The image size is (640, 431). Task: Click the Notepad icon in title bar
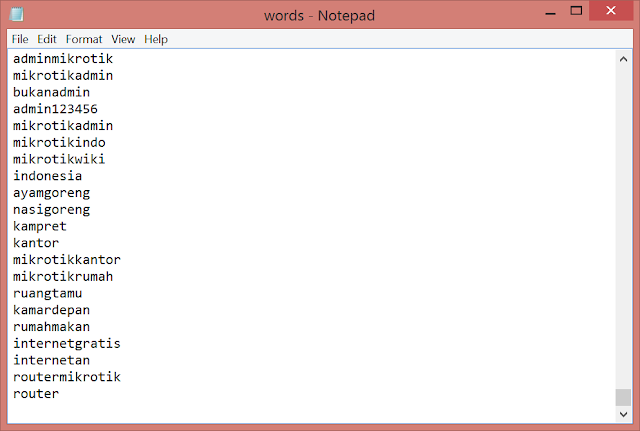tap(16, 14)
